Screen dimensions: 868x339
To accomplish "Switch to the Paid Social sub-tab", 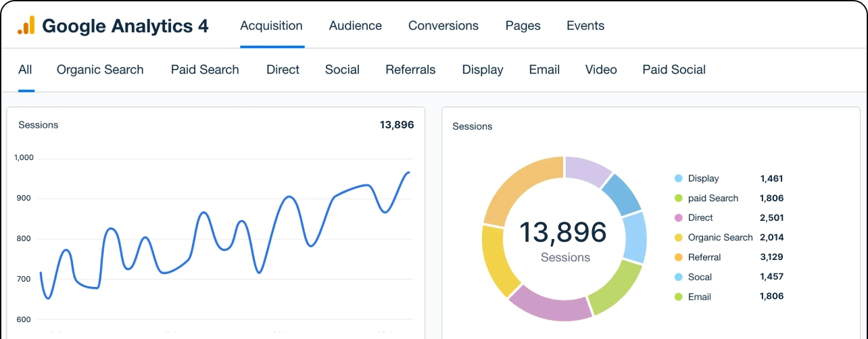I will click(673, 70).
